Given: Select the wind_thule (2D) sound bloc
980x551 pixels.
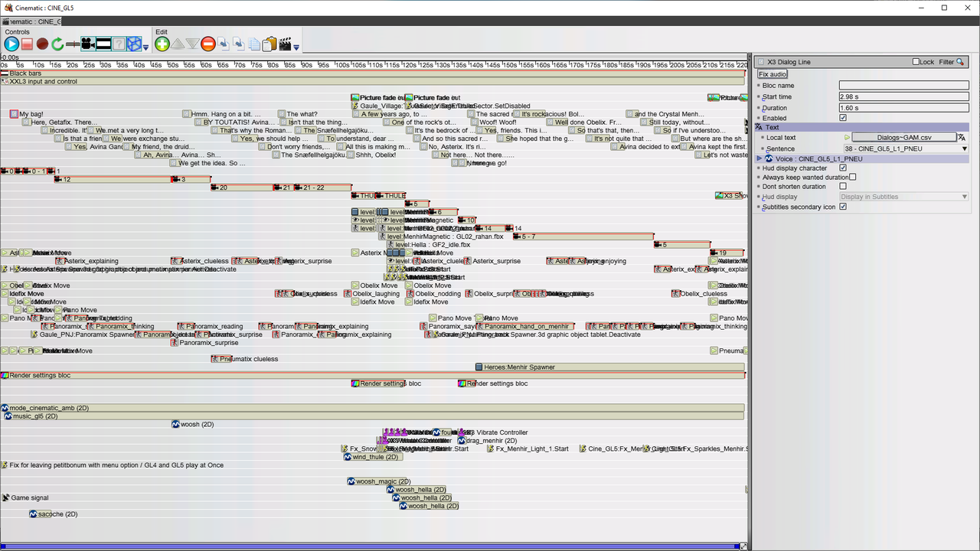Looking at the screenshot, I should pyautogui.click(x=373, y=457).
